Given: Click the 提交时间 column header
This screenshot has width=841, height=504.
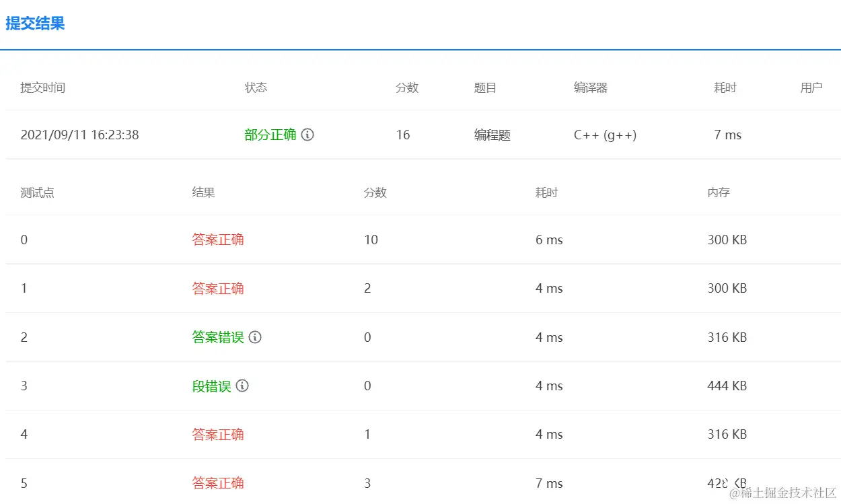Looking at the screenshot, I should pyautogui.click(x=43, y=87).
